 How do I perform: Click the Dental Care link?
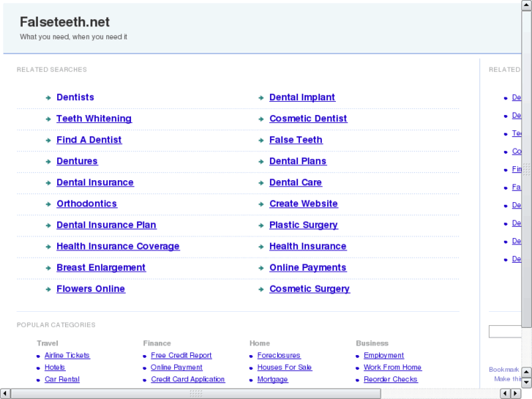tap(296, 182)
